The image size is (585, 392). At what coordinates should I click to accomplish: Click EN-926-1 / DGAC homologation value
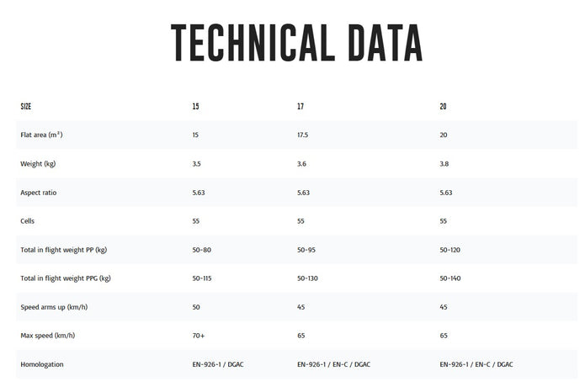coord(218,364)
